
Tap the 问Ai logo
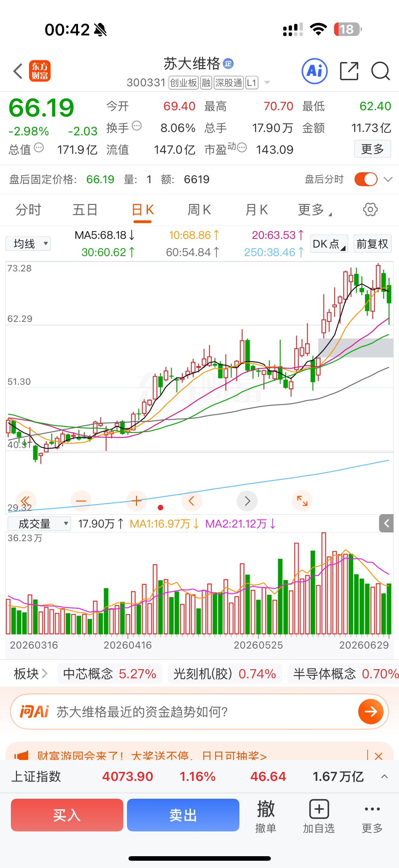click(34, 712)
